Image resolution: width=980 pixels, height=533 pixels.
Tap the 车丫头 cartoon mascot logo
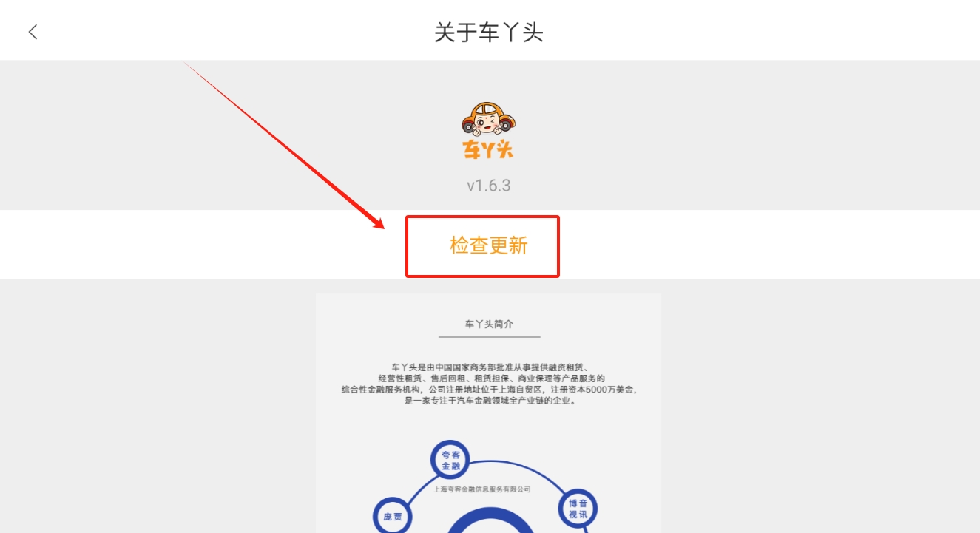[x=488, y=119]
